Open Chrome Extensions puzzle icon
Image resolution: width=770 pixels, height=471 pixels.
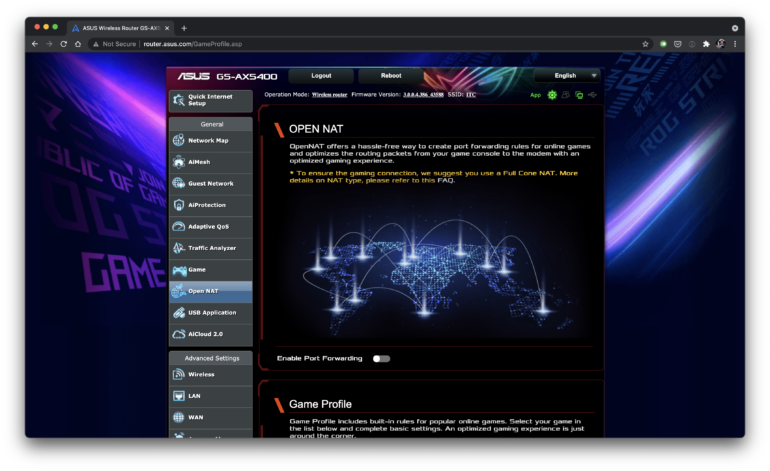point(706,44)
